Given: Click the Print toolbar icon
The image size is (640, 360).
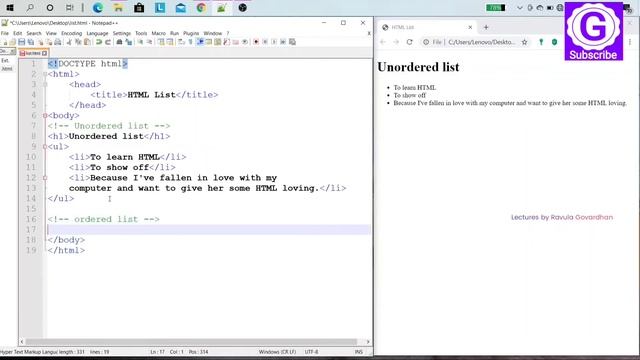Looking at the screenshot, I should click(x=58, y=42).
